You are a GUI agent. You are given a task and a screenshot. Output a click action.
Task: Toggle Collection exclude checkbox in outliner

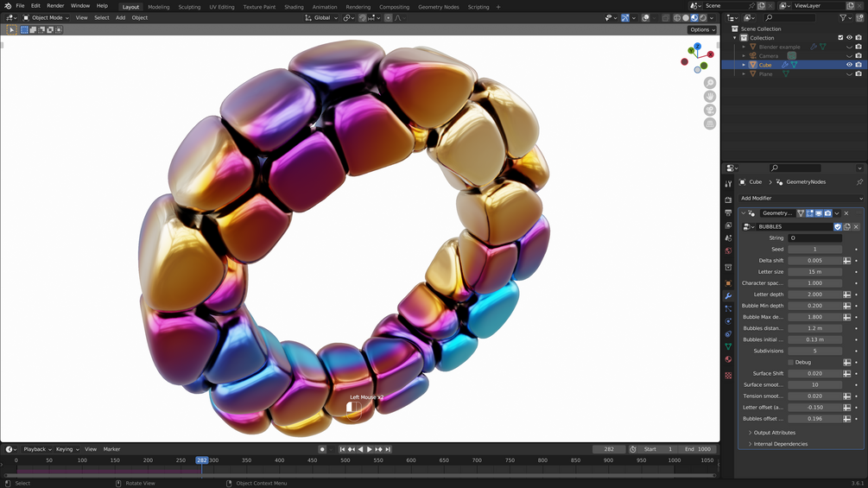pos(840,38)
